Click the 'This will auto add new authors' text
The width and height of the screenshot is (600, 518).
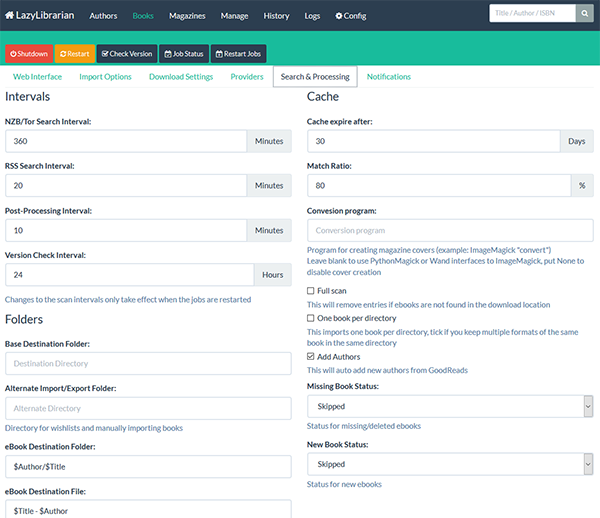pyautogui.click(x=387, y=370)
